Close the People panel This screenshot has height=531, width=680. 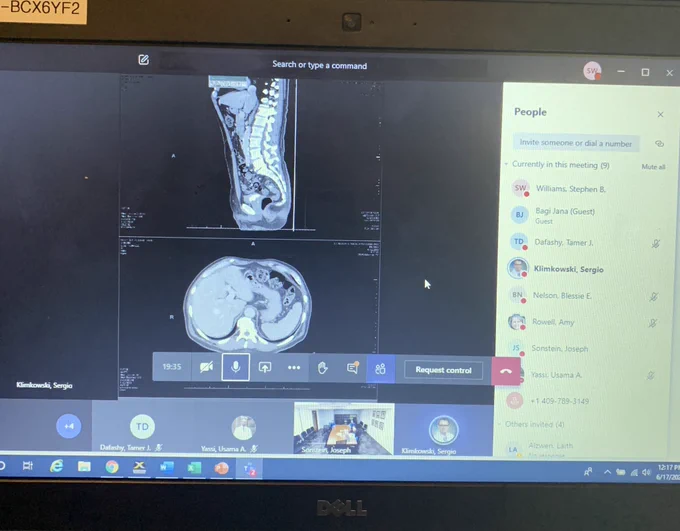(660, 115)
